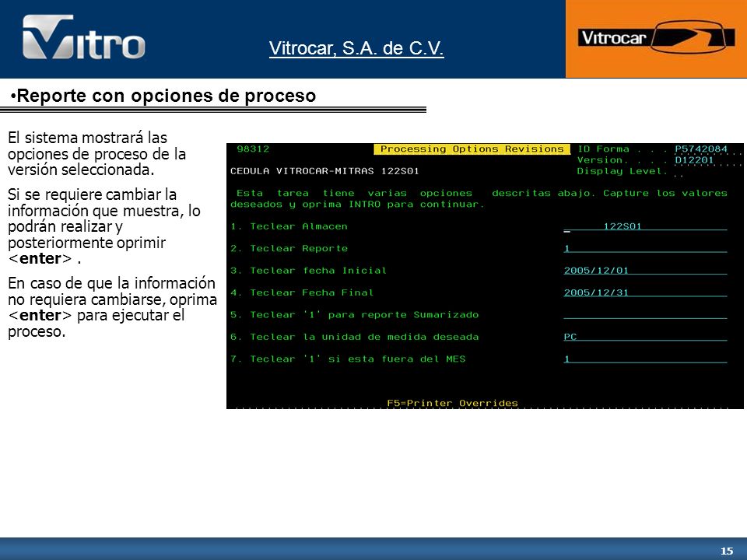Viewport: 747px width, 560px height.
Task: Click the slide heading Reporte con opciones de proceso
Action: (166, 96)
